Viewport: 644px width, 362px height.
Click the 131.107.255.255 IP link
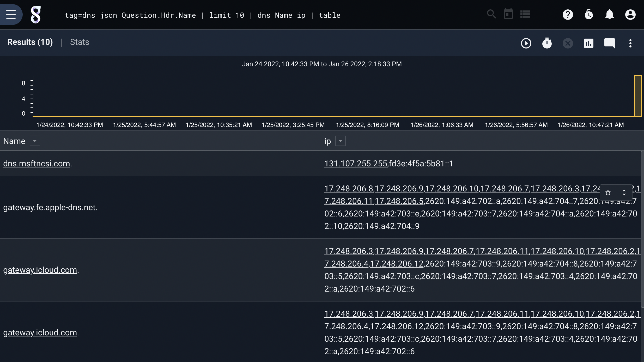pyautogui.click(x=356, y=164)
